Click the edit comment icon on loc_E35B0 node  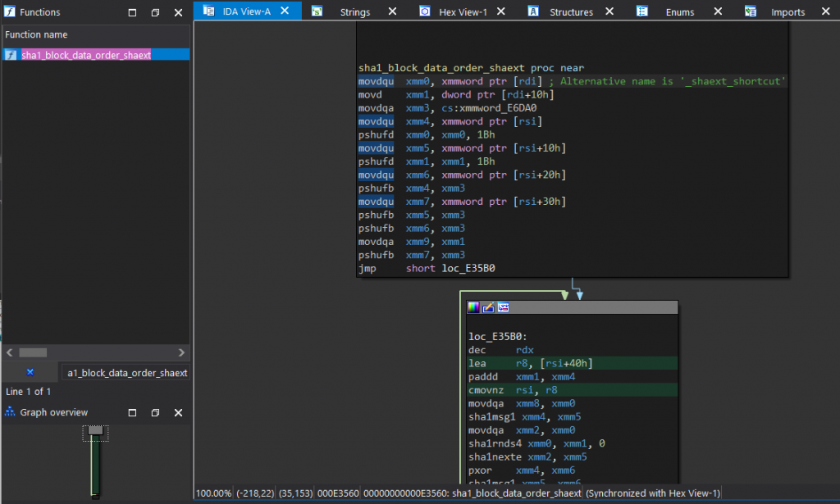pyautogui.click(x=488, y=307)
